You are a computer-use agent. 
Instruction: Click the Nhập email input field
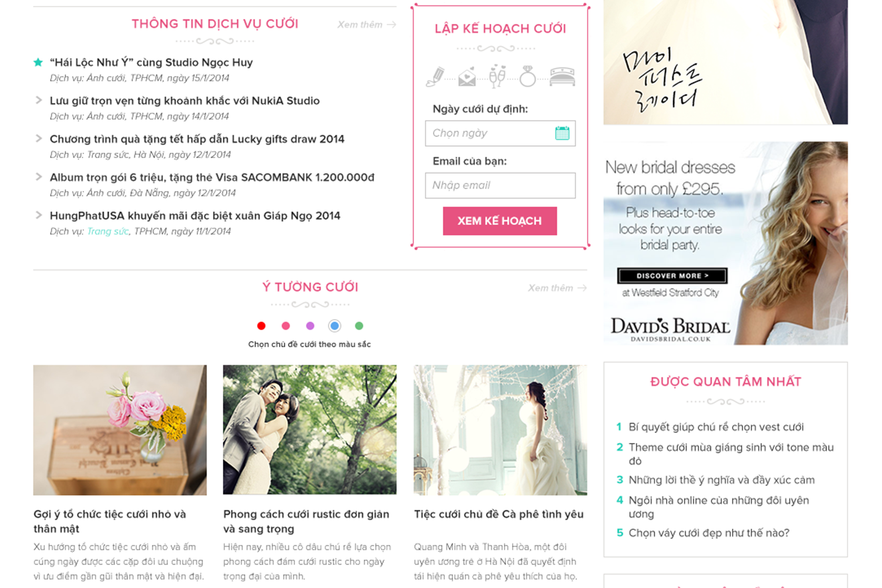pyautogui.click(x=500, y=185)
